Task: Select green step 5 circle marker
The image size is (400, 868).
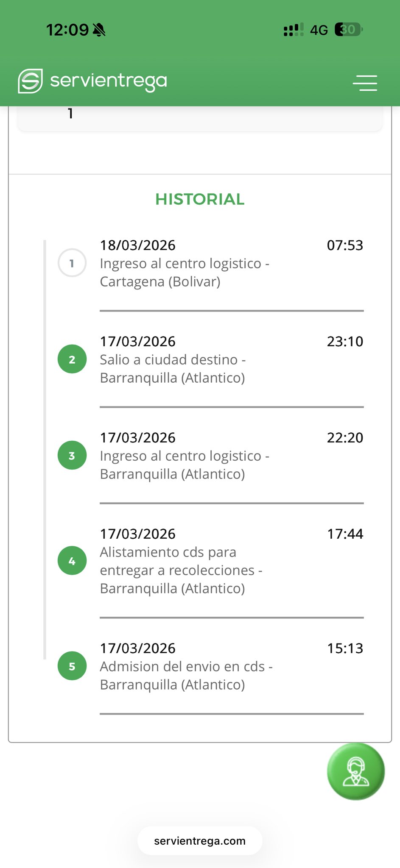Action: point(72,666)
